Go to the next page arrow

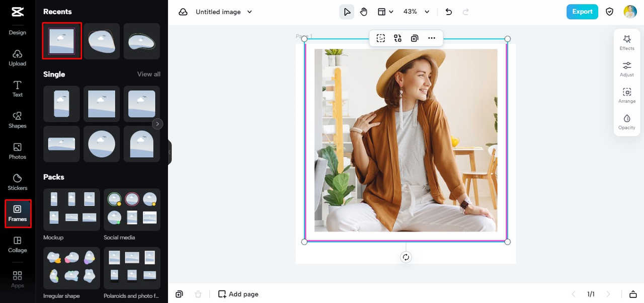[x=608, y=294]
